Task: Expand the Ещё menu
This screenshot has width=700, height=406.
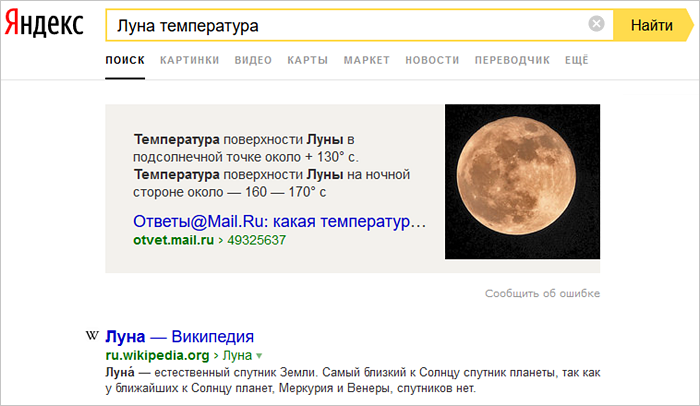Action: point(577,60)
